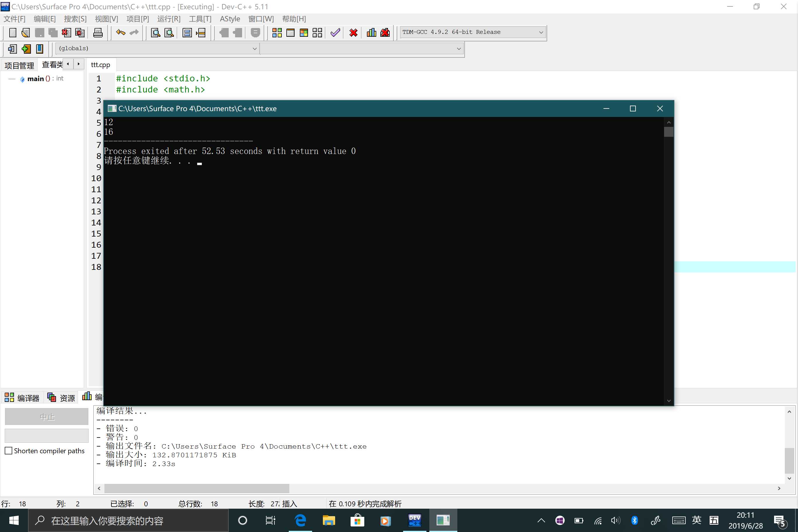Toggle the Shorten compiler paths checkbox
The image size is (798, 532).
(9, 450)
